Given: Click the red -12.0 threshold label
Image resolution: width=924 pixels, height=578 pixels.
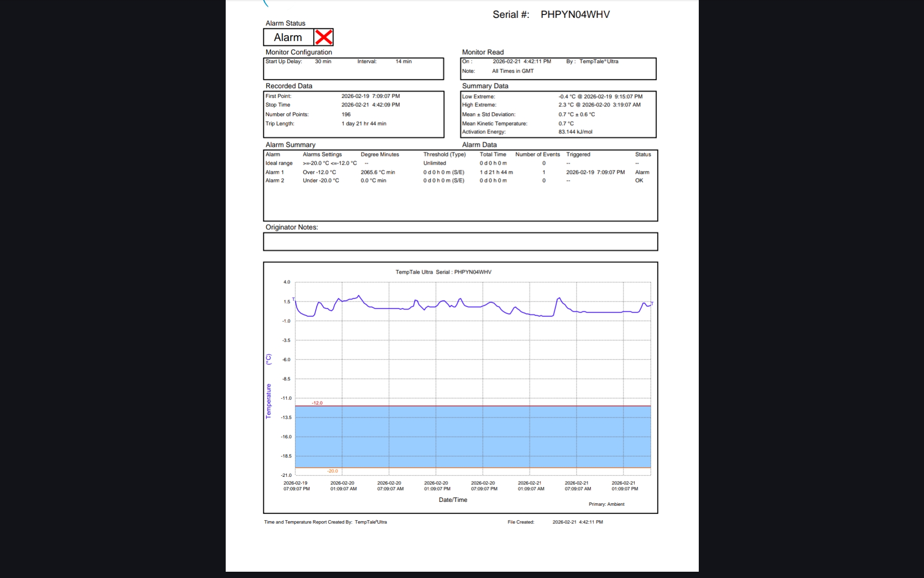Looking at the screenshot, I should [317, 403].
